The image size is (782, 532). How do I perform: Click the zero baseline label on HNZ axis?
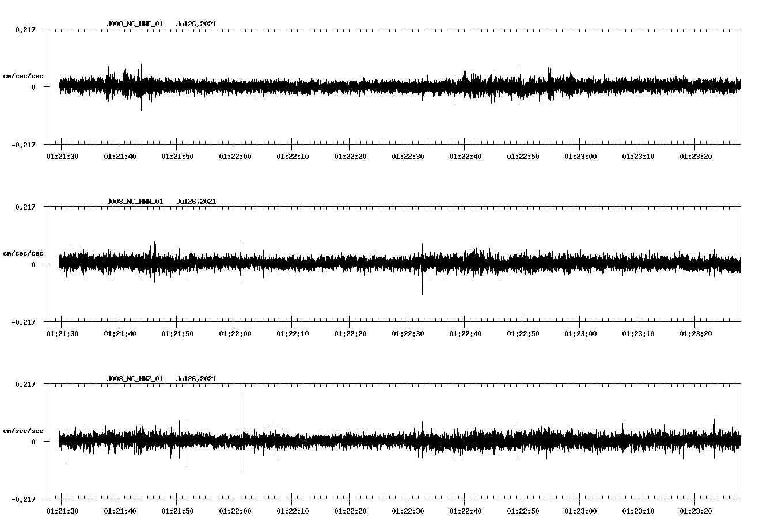pyautogui.click(x=33, y=442)
